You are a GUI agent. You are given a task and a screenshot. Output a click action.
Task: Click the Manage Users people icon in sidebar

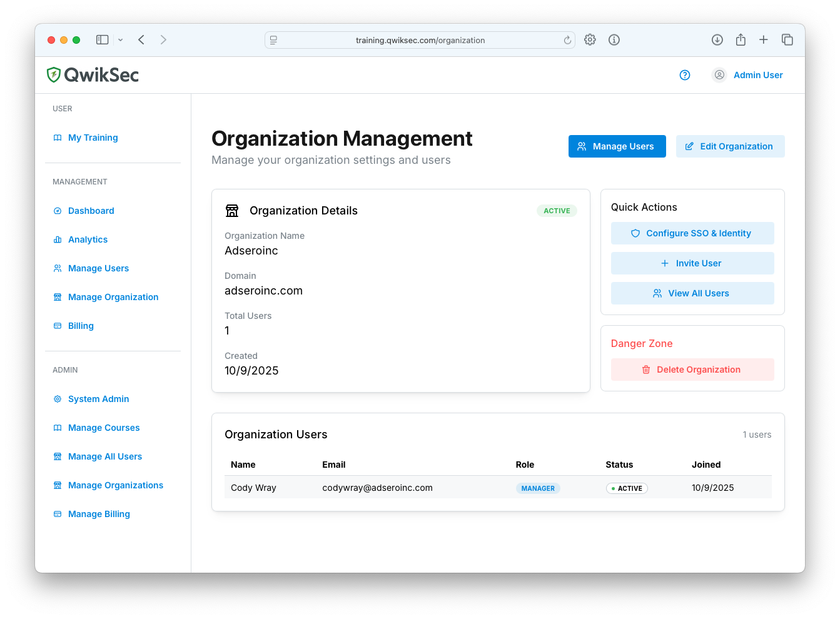point(58,268)
